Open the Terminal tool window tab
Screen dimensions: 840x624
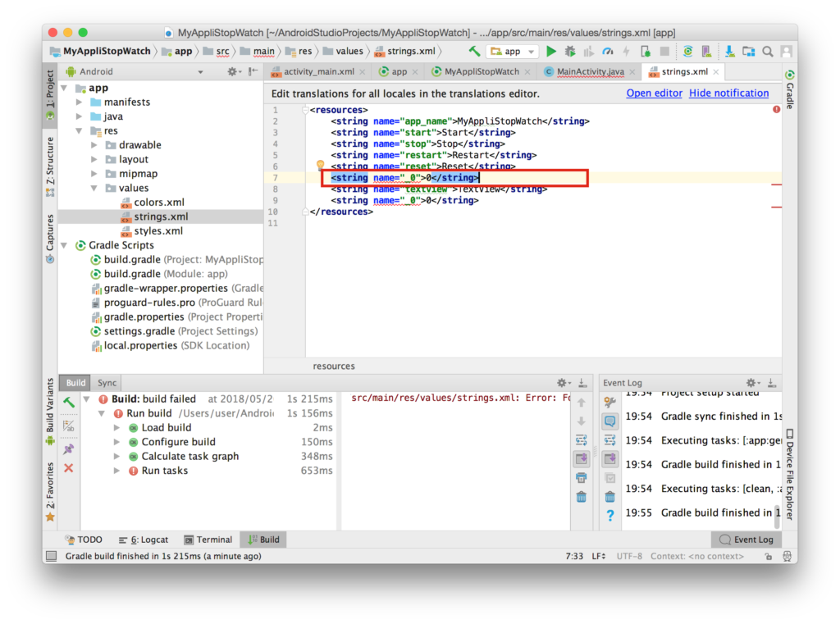[x=208, y=540]
